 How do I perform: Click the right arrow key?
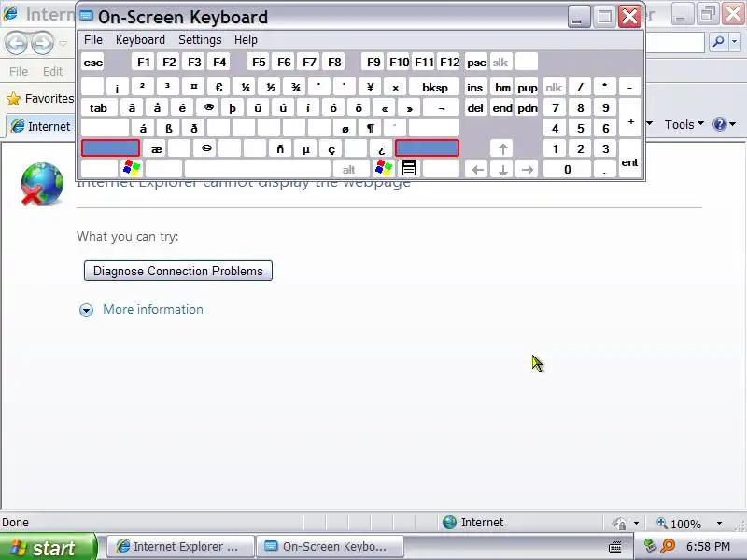pyautogui.click(x=528, y=169)
